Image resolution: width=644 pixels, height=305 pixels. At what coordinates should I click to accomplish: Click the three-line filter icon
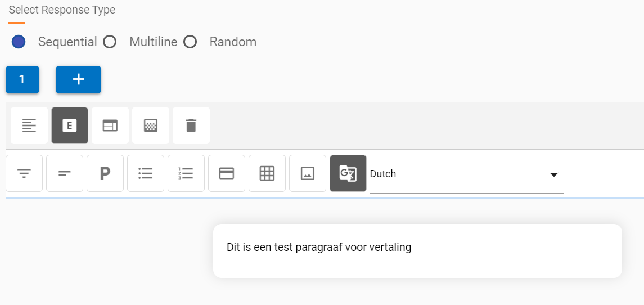click(24, 173)
